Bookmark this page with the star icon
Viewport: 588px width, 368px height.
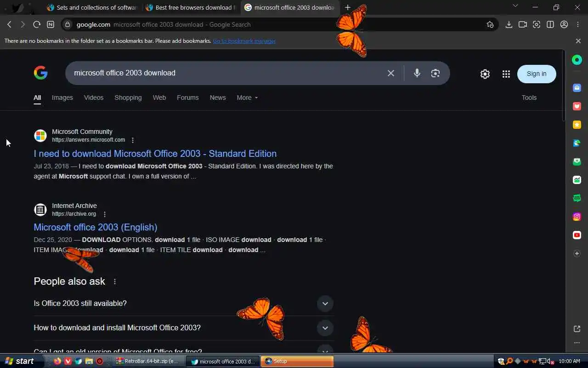click(x=490, y=24)
